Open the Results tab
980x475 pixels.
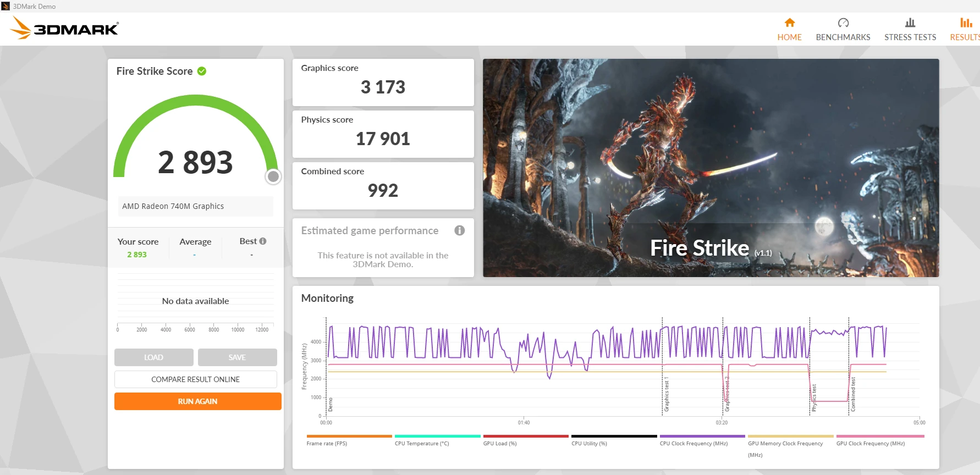point(965,29)
